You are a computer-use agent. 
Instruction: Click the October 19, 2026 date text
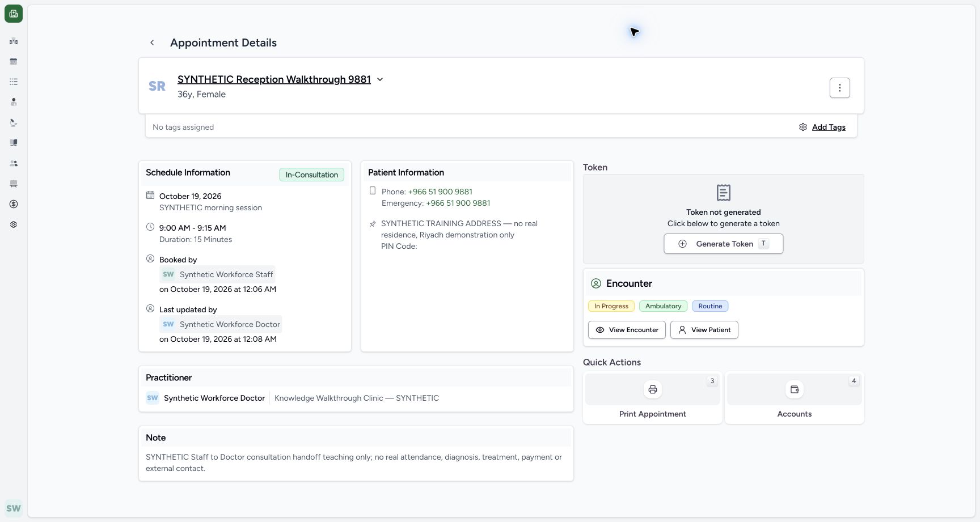(x=190, y=196)
